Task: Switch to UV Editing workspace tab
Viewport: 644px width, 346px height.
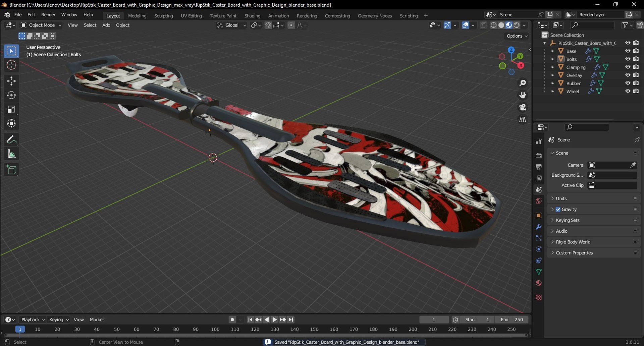Action: (191, 16)
